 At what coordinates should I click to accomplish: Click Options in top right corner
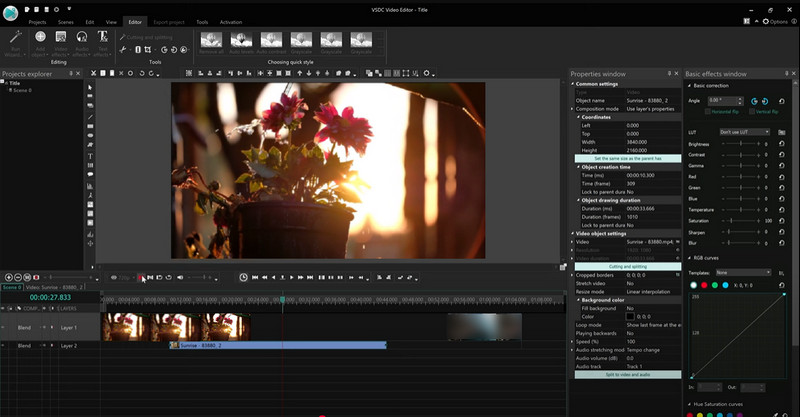775,21
